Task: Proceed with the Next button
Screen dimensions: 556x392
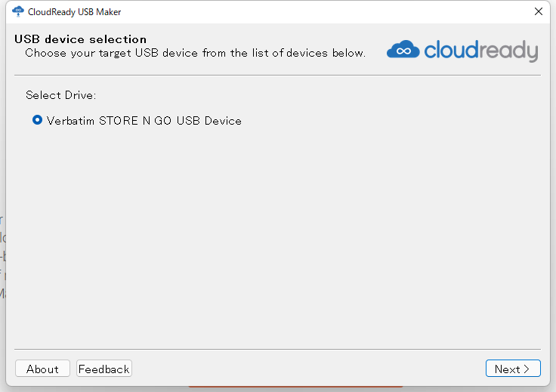Action: [x=512, y=369]
